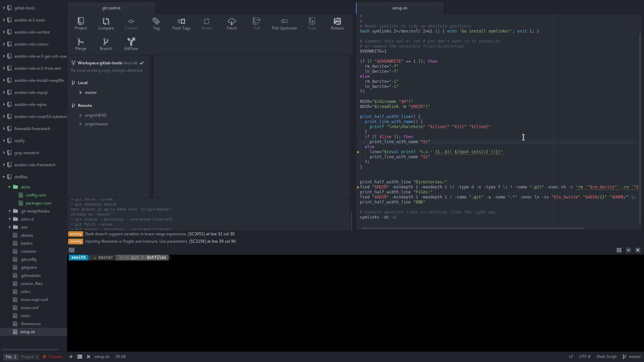The height and width of the screenshot is (362, 644).
Task: Close all terminals with X icon
Action: pos(88,357)
